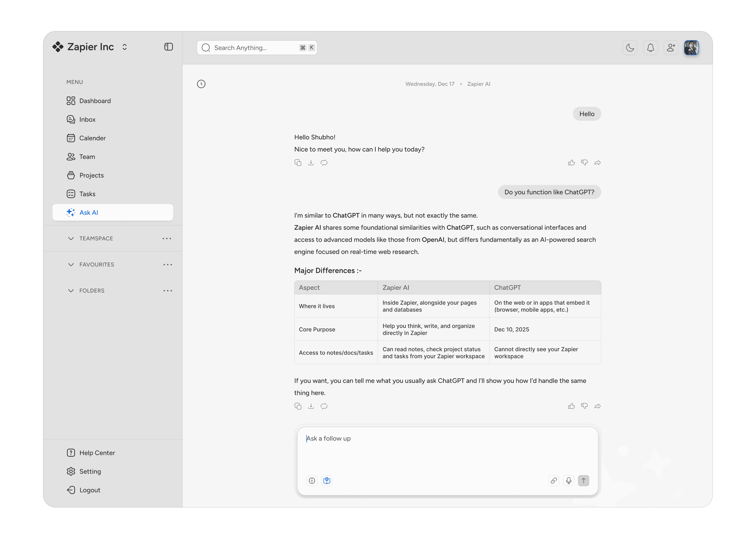Open the Zapier Inc workspace switcher
The width and height of the screenshot is (756, 538).
click(124, 47)
